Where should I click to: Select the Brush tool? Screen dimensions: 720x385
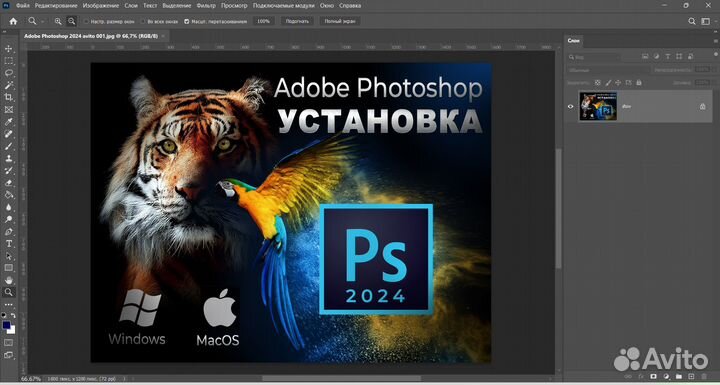[9, 146]
